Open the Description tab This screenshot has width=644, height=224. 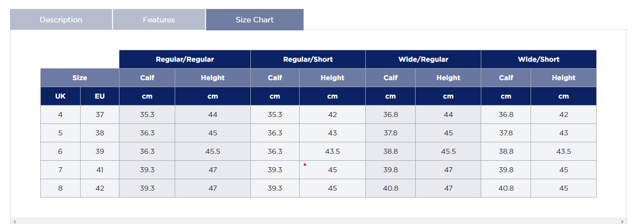pos(61,20)
